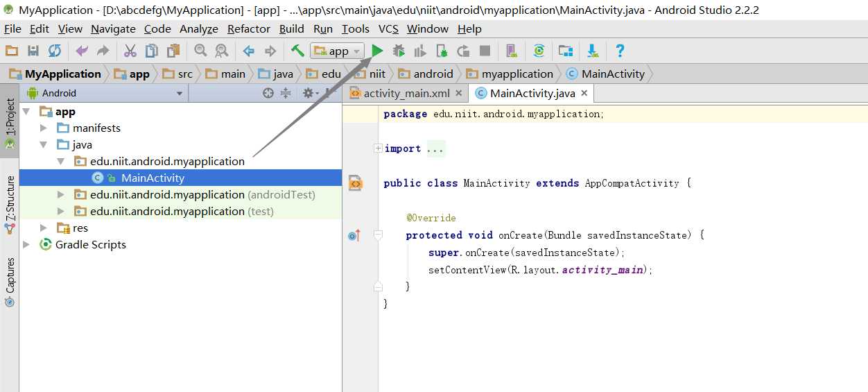Click the Replace magnifier icon

(221, 51)
